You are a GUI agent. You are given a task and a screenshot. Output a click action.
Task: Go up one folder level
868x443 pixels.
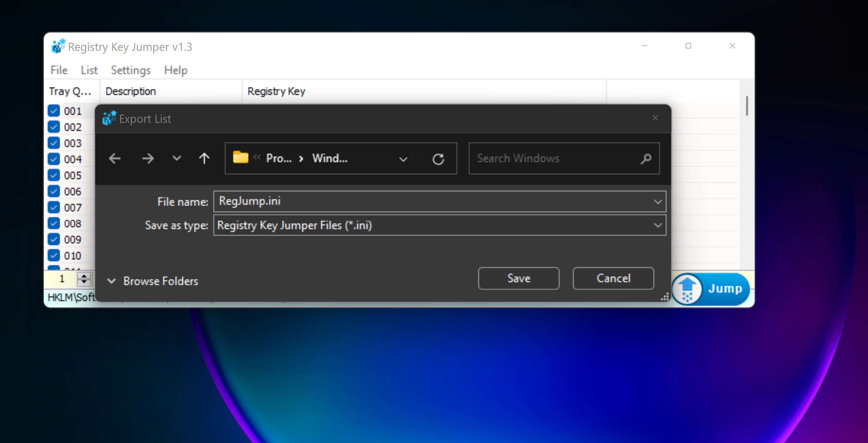pos(204,158)
